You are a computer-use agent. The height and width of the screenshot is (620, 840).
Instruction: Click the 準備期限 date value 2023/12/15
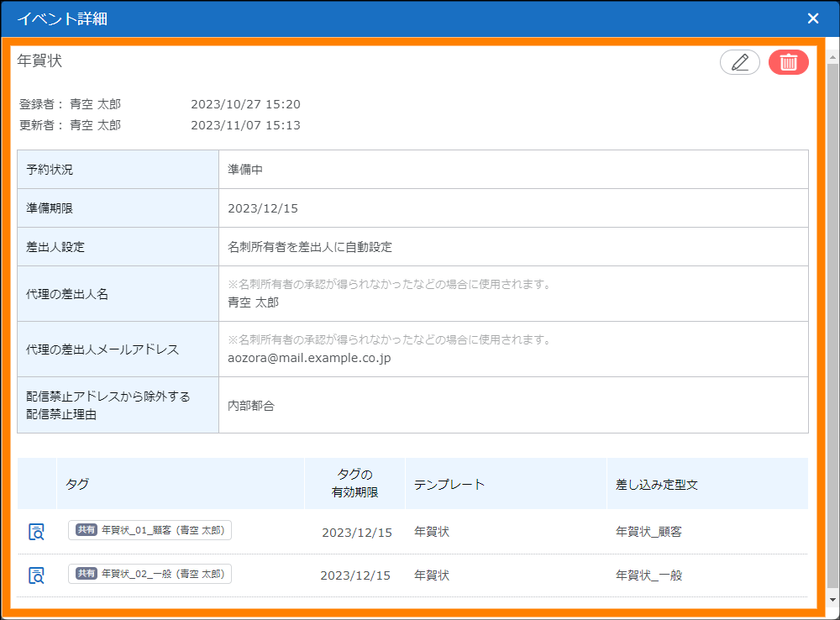[x=263, y=208]
